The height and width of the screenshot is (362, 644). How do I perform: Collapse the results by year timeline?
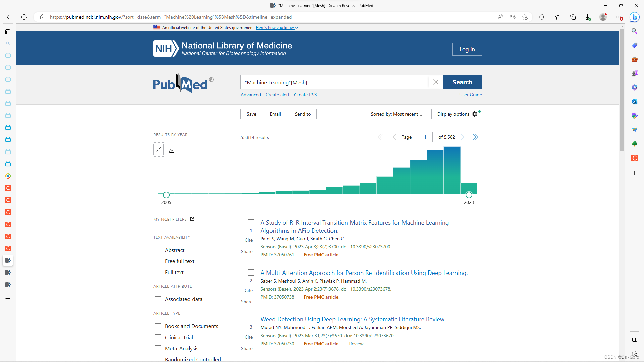(158, 149)
